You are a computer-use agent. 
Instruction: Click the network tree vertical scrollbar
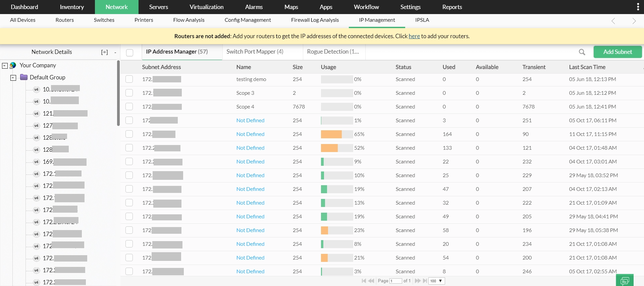pyautogui.click(x=118, y=93)
